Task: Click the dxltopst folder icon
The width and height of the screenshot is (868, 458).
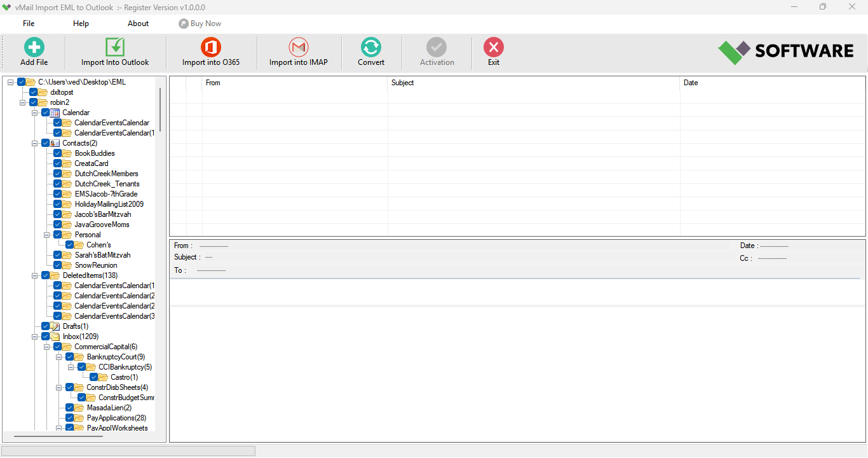Action: [43, 92]
